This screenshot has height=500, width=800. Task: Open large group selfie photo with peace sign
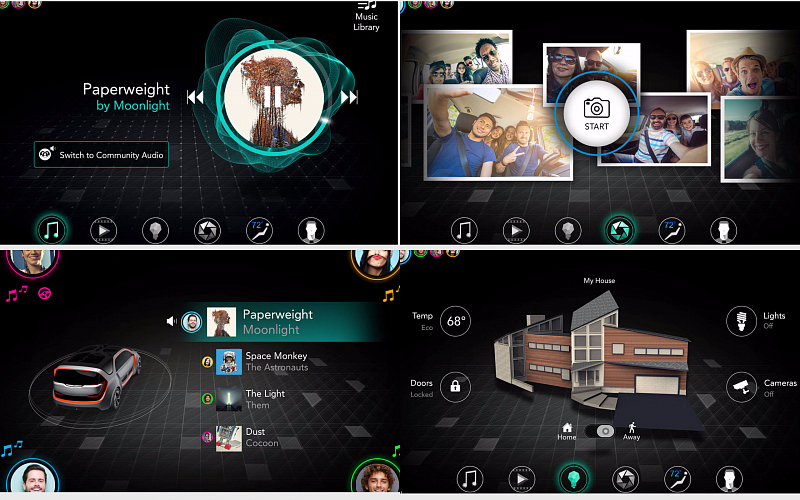[497, 134]
